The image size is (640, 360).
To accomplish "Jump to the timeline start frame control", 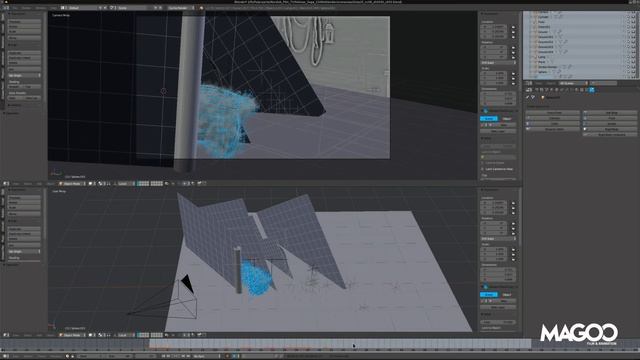I will coord(163,356).
